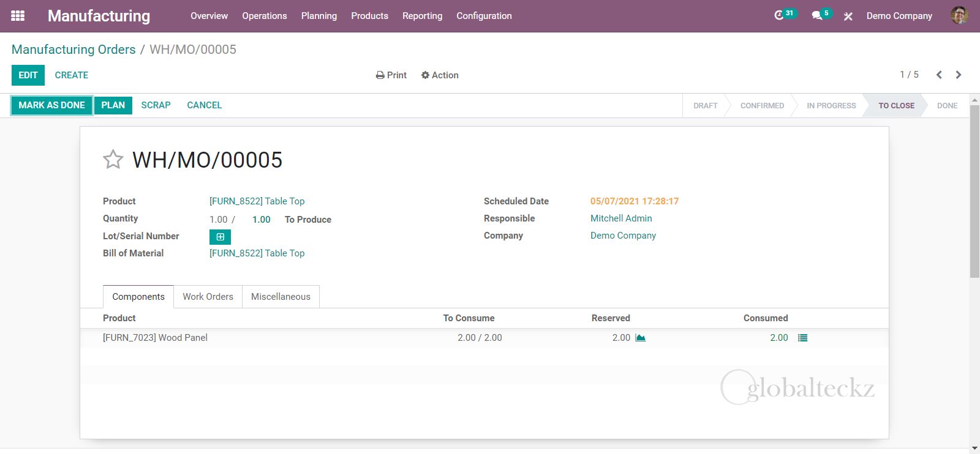Image resolution: width=980 pixels, height=454 pixels.
Task: Click the To Consume value 2.00 / 2.00
Action: (x=480, y=338)
